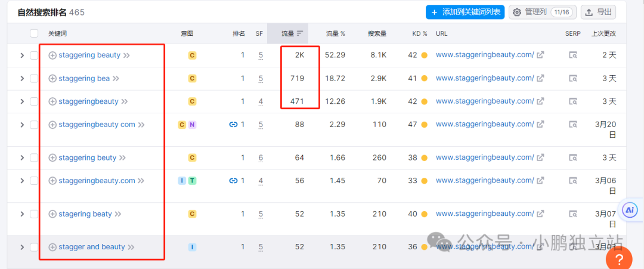Viewport: 644px width, 269px height.
Task: Check the staggeringbeauty com row checkbox
Action: [x=34, y=125]
